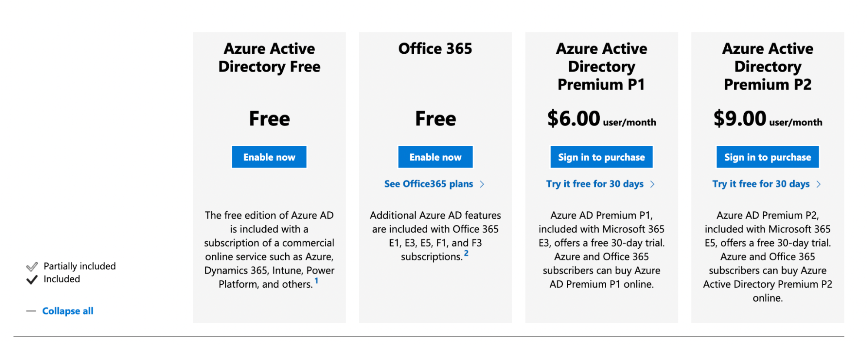
Task: Click Enable now under Azure Active Directory Free
Action: point(269,157)
